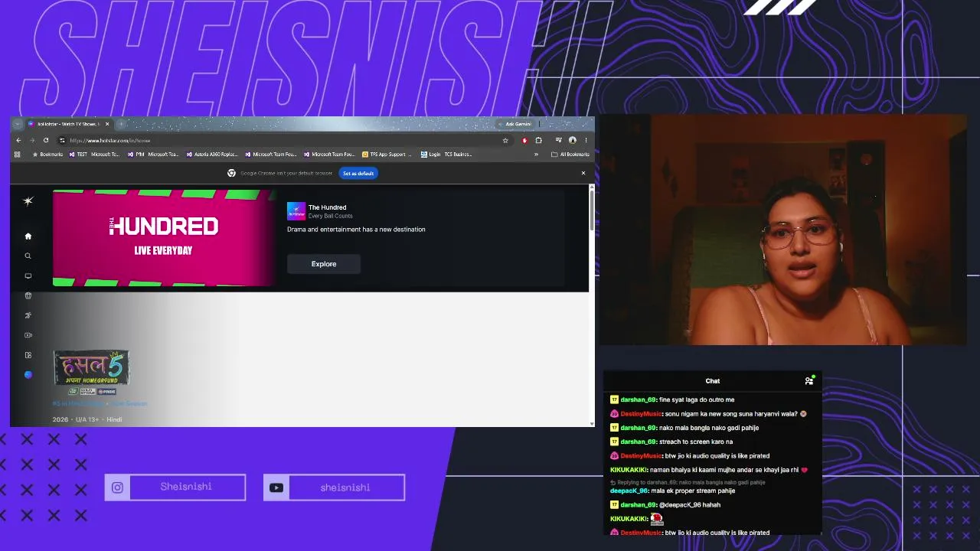Click the Hotstar address bar URL
The image size is (980, 551).
point(109,141)
